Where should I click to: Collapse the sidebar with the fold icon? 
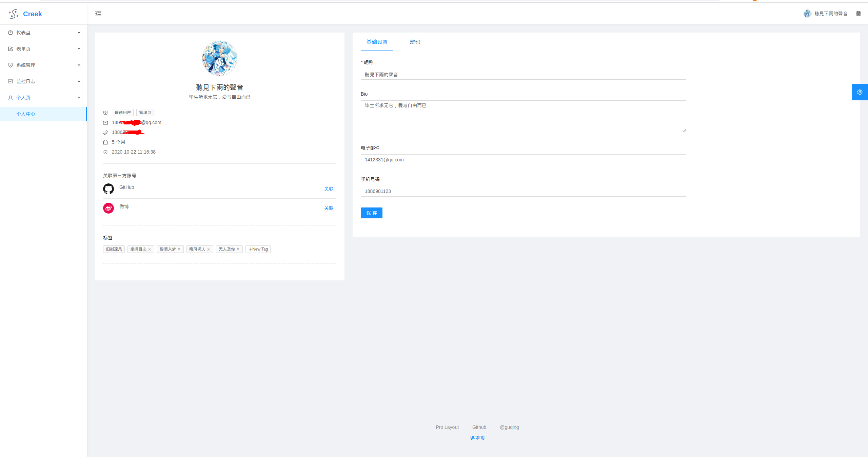click(98, 14)
